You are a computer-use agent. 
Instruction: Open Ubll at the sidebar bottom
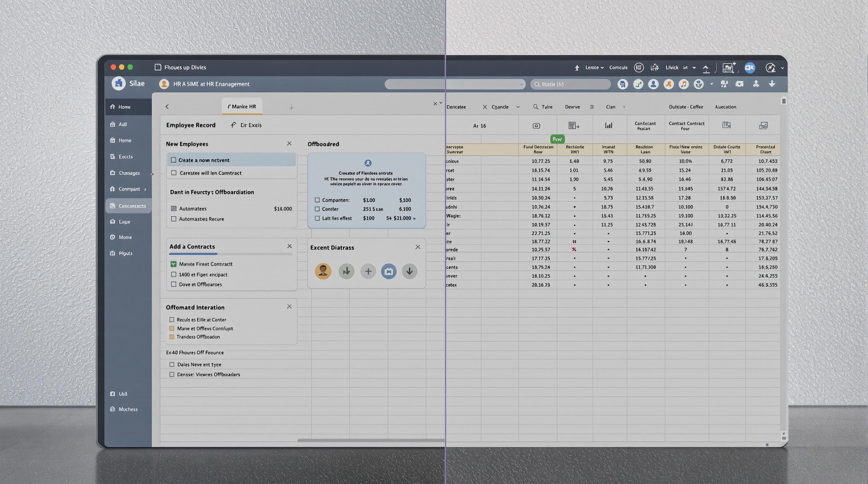tap(119, 394)
